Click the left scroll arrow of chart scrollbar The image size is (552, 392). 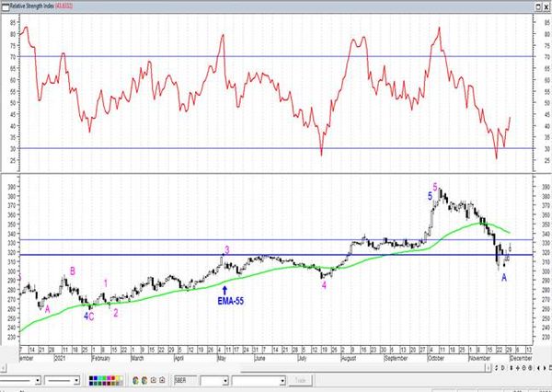3,368
